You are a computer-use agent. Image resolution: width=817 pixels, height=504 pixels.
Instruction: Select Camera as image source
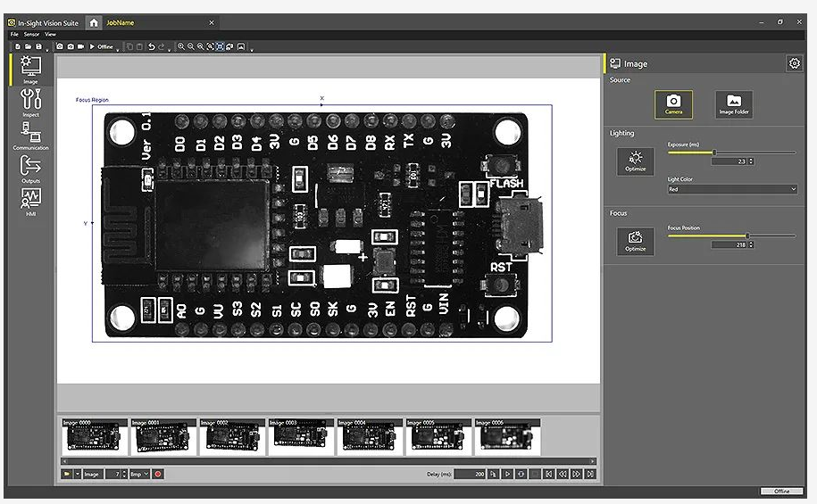click(x=673, y=104)
